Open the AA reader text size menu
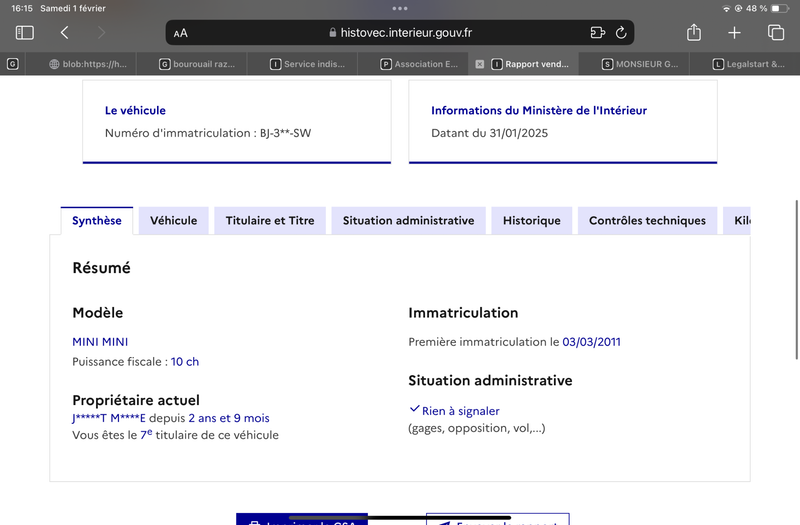Viewport: 800px width, 525px height. pos(181,33)
